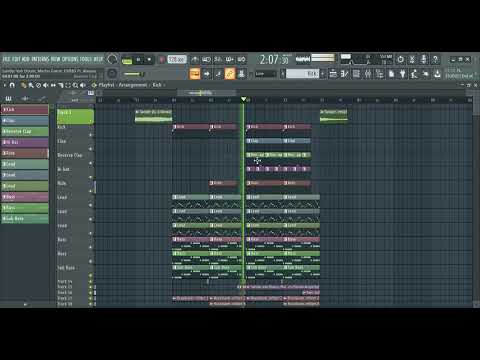Image resolution: width=480 pixels, height=360 pixels.
Task: Open the main snap Line dropdown
Action: point(266,74)
